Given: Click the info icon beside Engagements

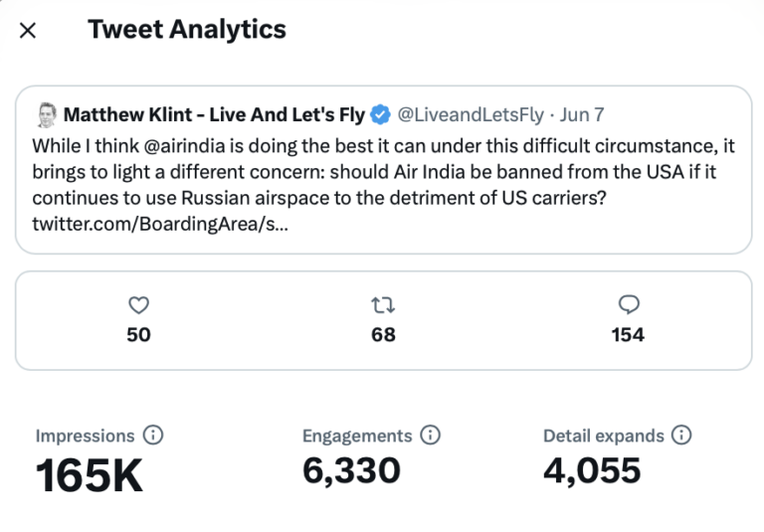Looking at the screenshot, I should click(431, 436).
